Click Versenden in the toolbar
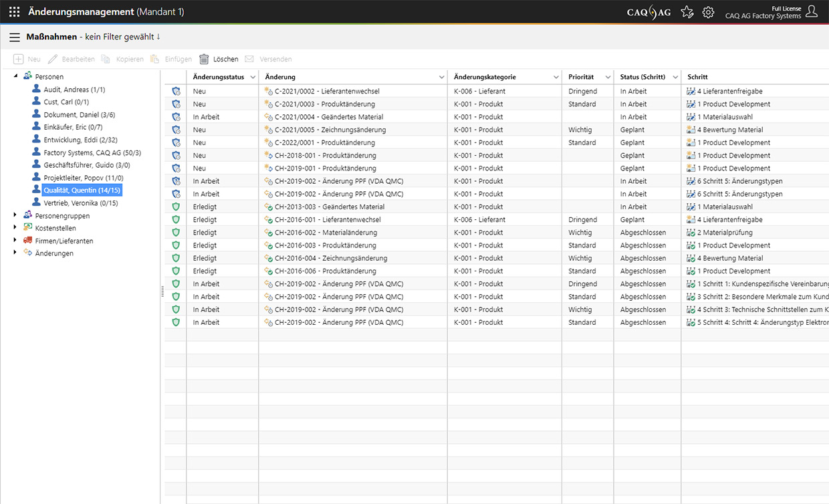 (x=268, y=59)
